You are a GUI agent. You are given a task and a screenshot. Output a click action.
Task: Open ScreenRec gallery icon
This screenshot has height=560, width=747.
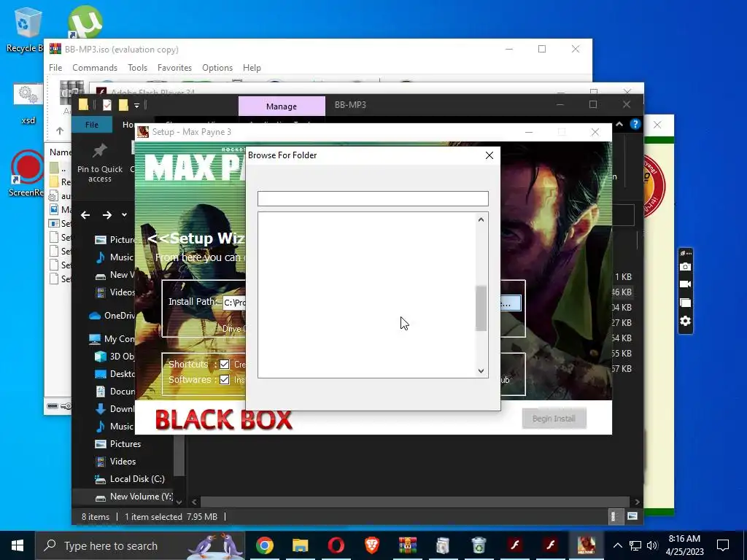[x=685, y=303]
